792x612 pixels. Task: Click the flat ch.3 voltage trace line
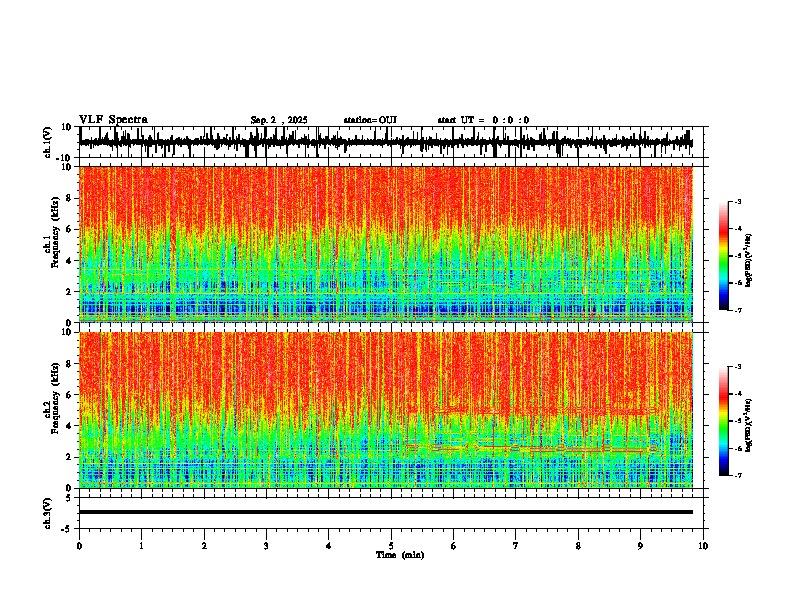(385, 512)
